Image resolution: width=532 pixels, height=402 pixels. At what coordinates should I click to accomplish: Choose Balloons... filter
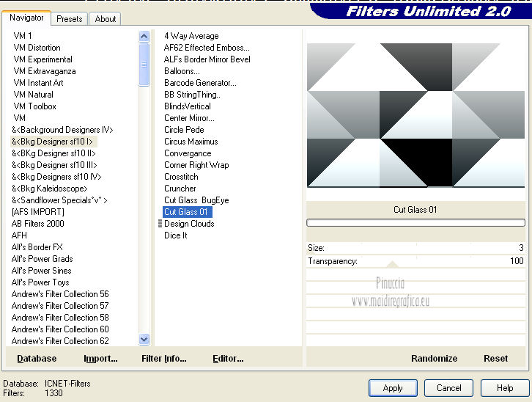(182, 71)
